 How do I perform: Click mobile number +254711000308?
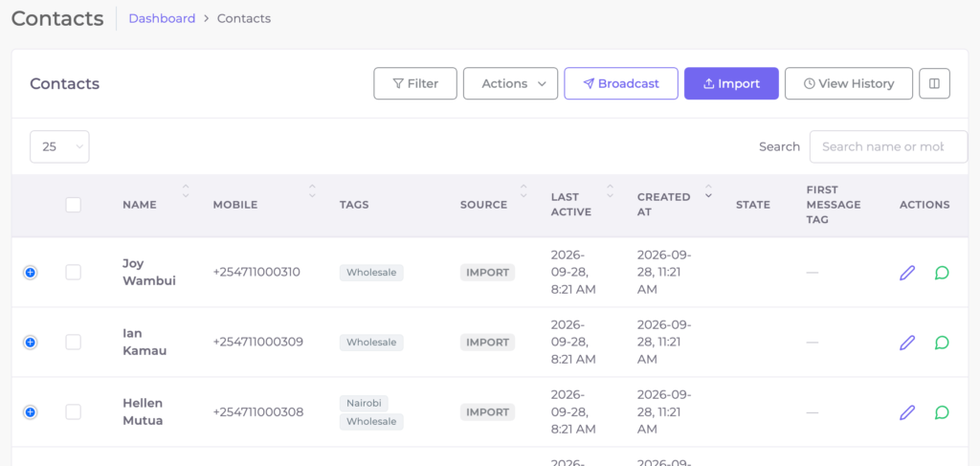pyautogui.click(x=258, y=412)
